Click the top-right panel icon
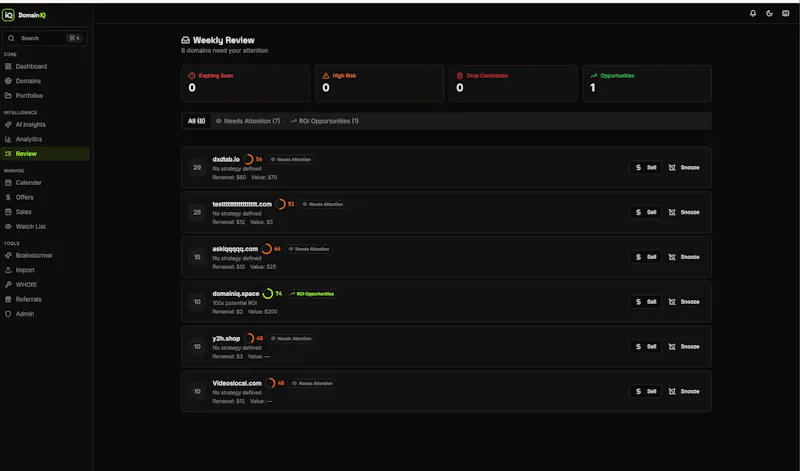This screenshot has width=800, height=471. pos(785,14)
